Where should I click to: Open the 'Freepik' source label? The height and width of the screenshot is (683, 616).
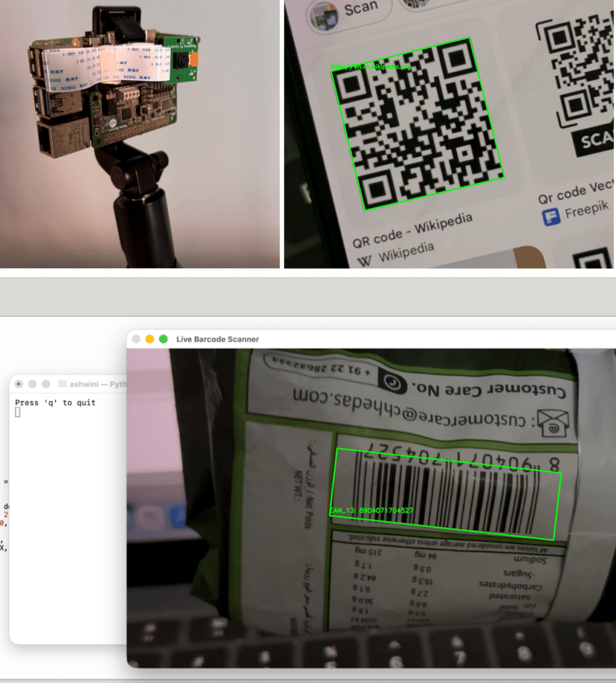tap(587, 210)
